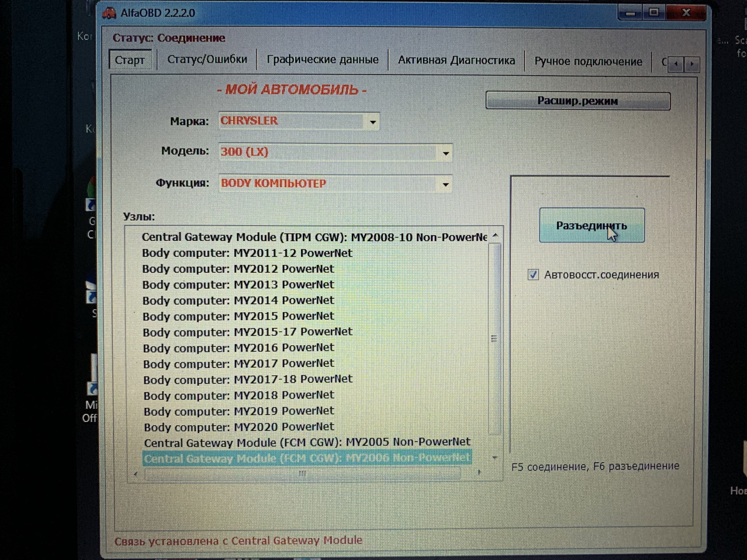Click the Расшир.режим button

[578, 101]
